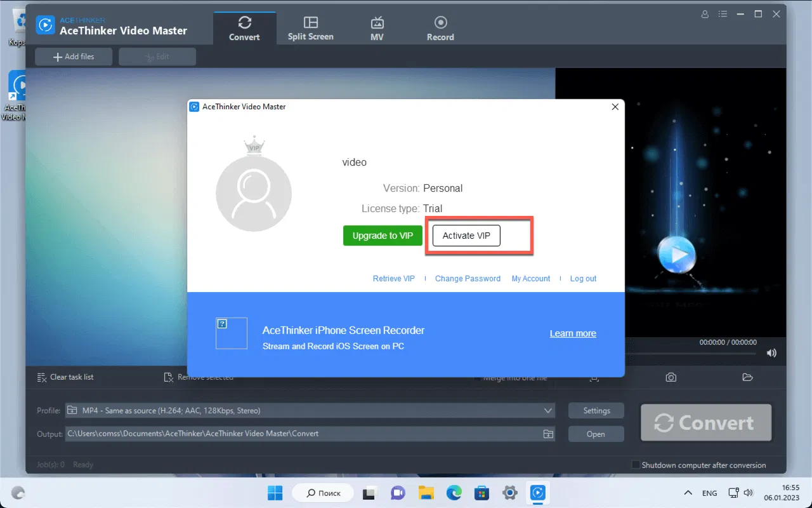Follow the Retrieve VIP link
The height and width of the screenshot is (508, 812).
394,279
